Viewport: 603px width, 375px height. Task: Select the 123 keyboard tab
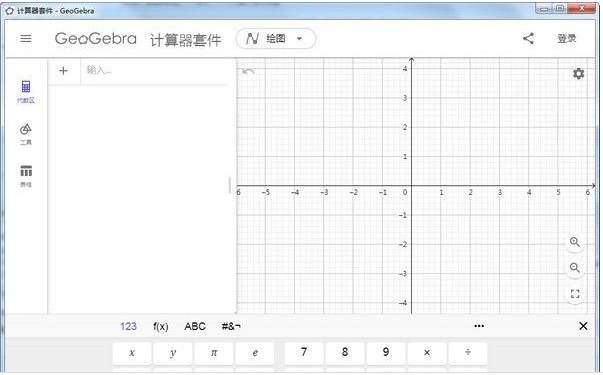[x=128, y=327]
